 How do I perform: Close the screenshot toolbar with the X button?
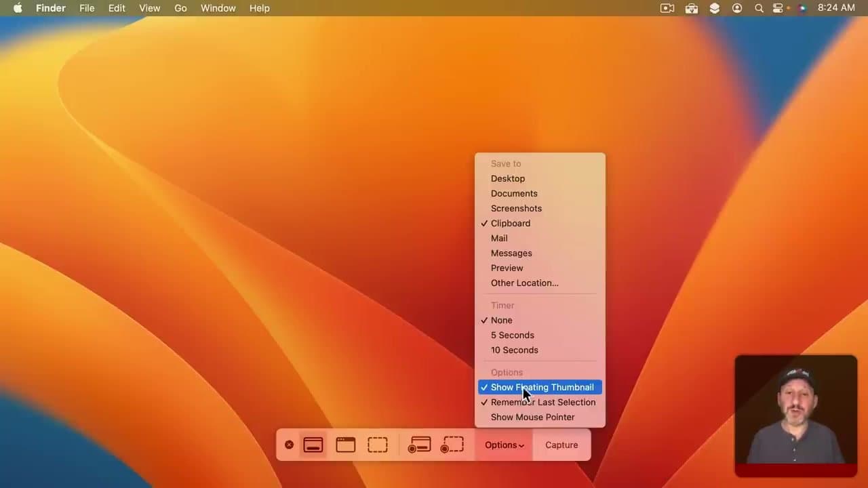(289, 445)
